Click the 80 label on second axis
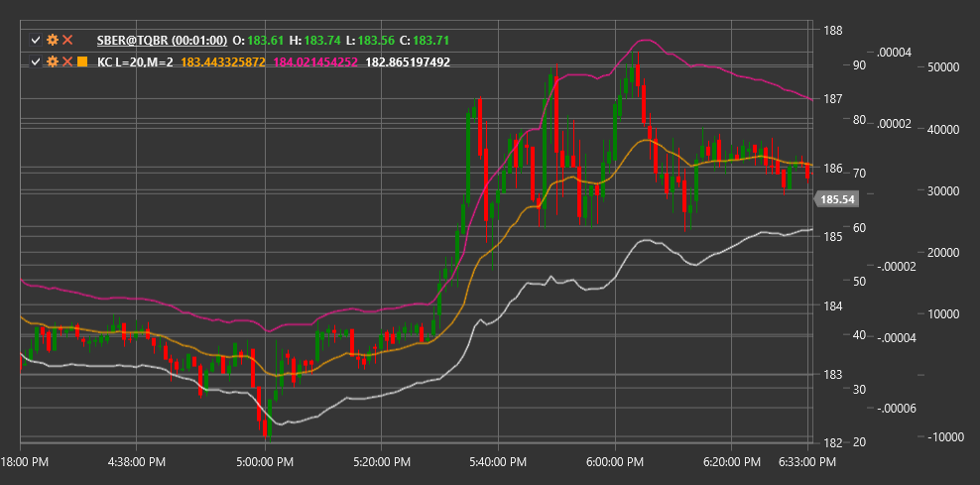This screenshot has height=485, width=980. click(859, 119)
